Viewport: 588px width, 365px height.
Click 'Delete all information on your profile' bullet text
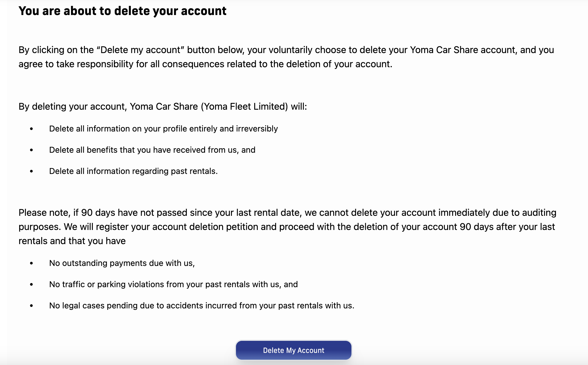[x=163, y=129]
